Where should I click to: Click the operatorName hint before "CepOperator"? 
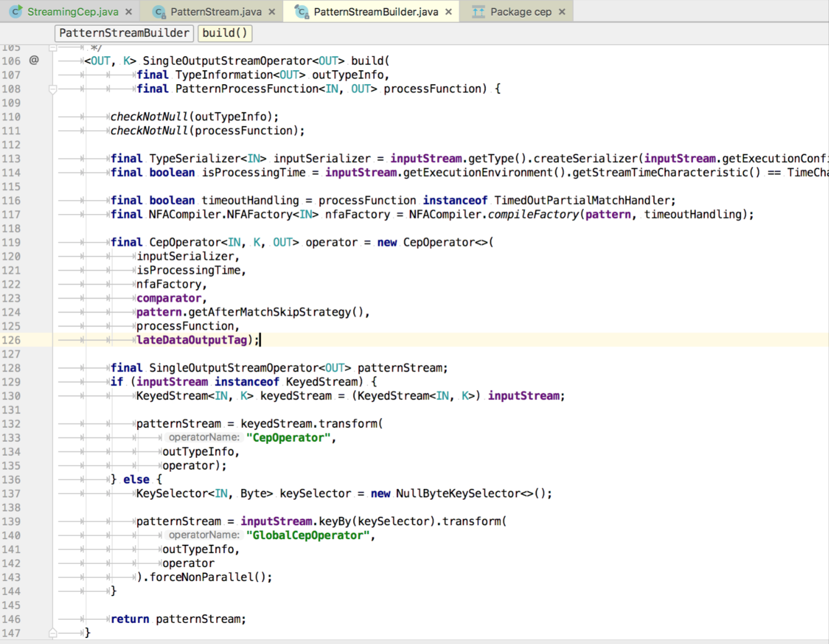click(x=204, y=437)
